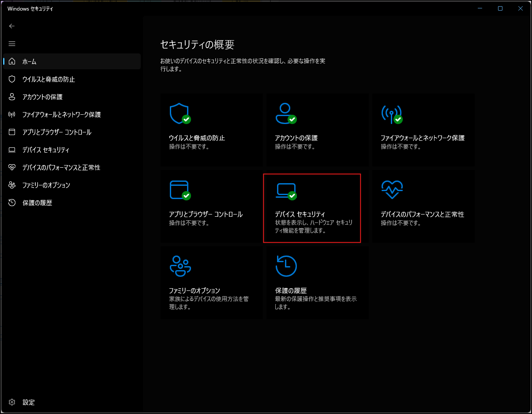Image resolution: width=532 pixels, height=414 pixels.
Task: Click the shield icon beside ウイルスと脅威の防止 in sidebar
Action: click(12, 79)
